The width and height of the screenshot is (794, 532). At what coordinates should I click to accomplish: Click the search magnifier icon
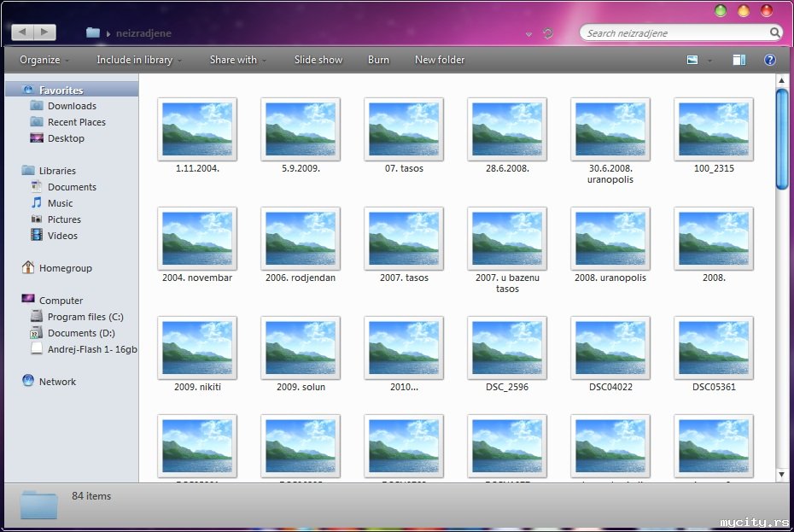[774, 33]
